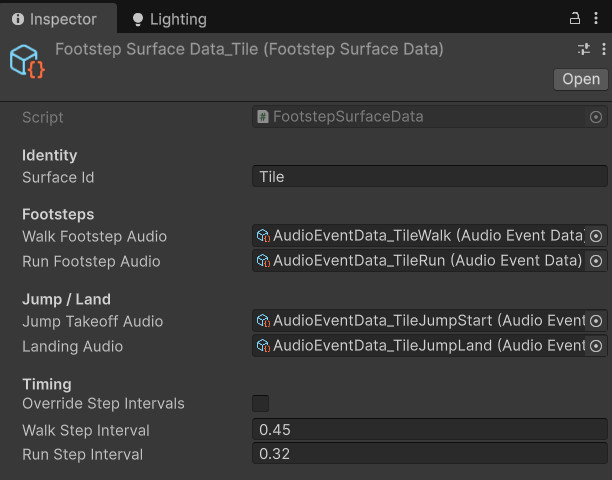
Task: Open object picker for Jump Takeoff Audio
Action: click(x=596, y=321)
